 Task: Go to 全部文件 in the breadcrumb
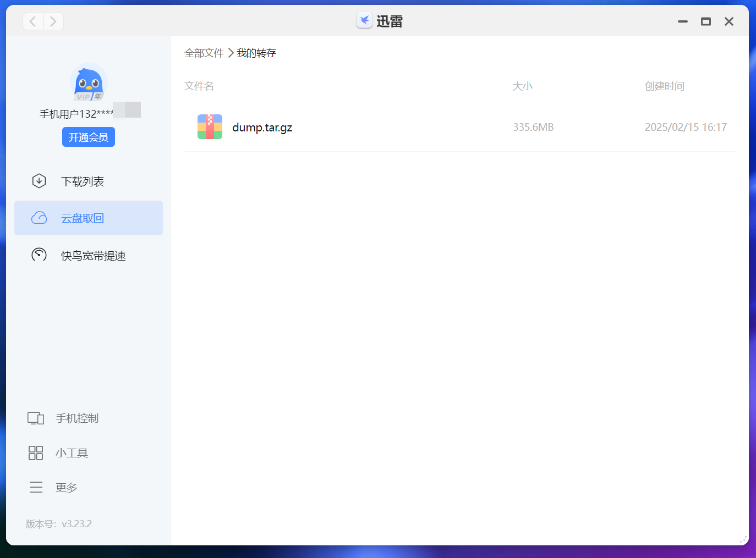point(204,53)
